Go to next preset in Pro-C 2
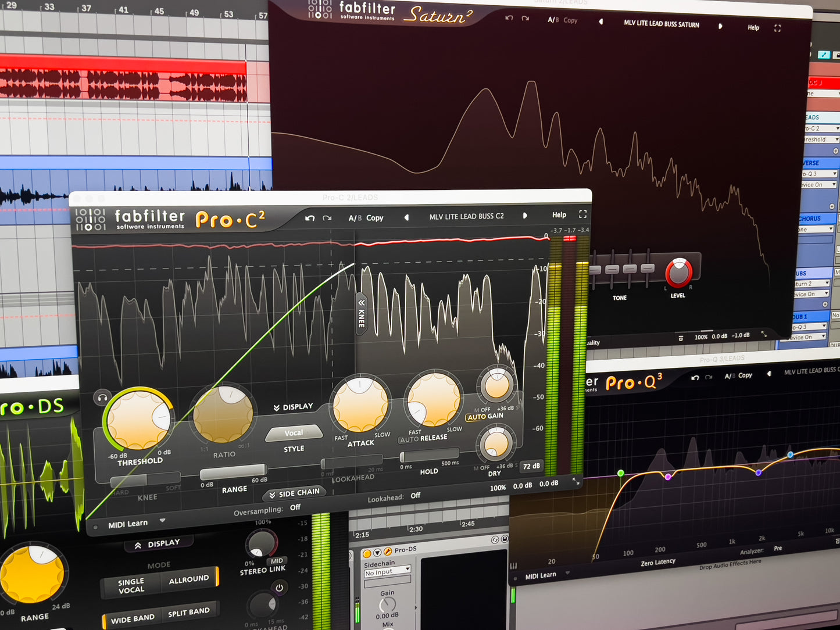The image size is (840, 630). (x=525, y=216)
